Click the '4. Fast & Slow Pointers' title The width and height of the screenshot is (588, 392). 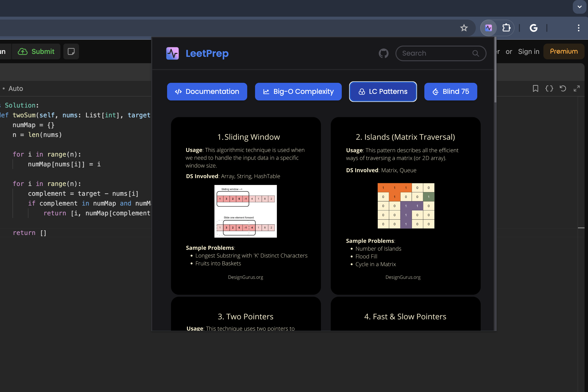(405, 317)
